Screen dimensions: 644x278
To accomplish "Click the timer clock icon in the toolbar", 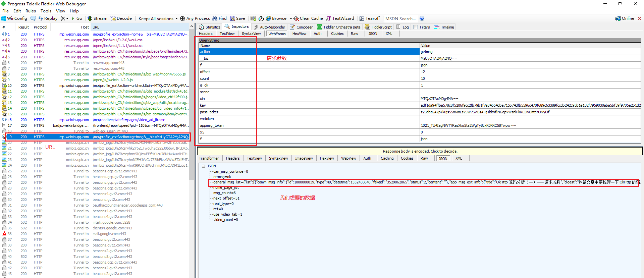I will (261, 18).
